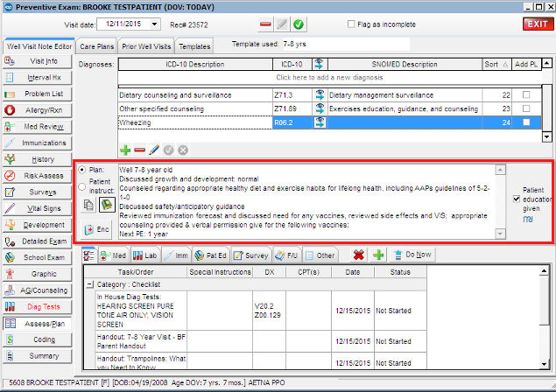Toggle Flag as incomplete checkbox
Image resolution: width=556 pixels, height=392 pixels.
coord(351,24)
